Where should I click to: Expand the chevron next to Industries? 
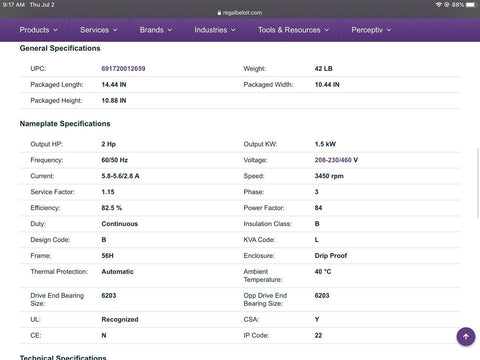233,30
